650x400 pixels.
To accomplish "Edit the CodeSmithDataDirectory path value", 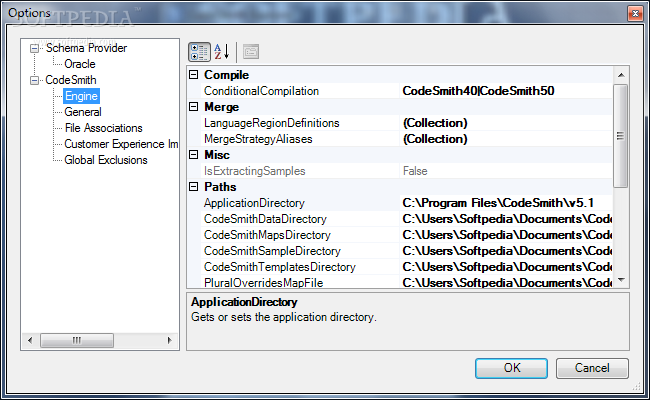I will 506,219.
